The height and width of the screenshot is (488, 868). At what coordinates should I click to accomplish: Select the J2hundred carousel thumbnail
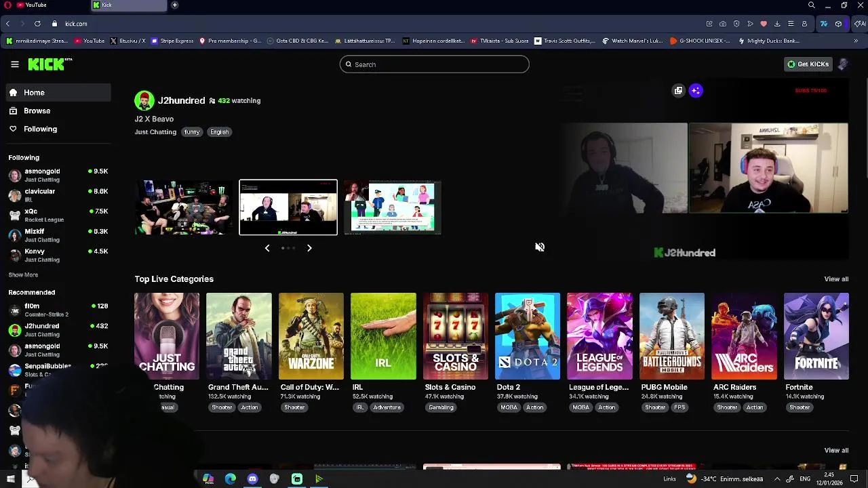(x=288, y=207)
